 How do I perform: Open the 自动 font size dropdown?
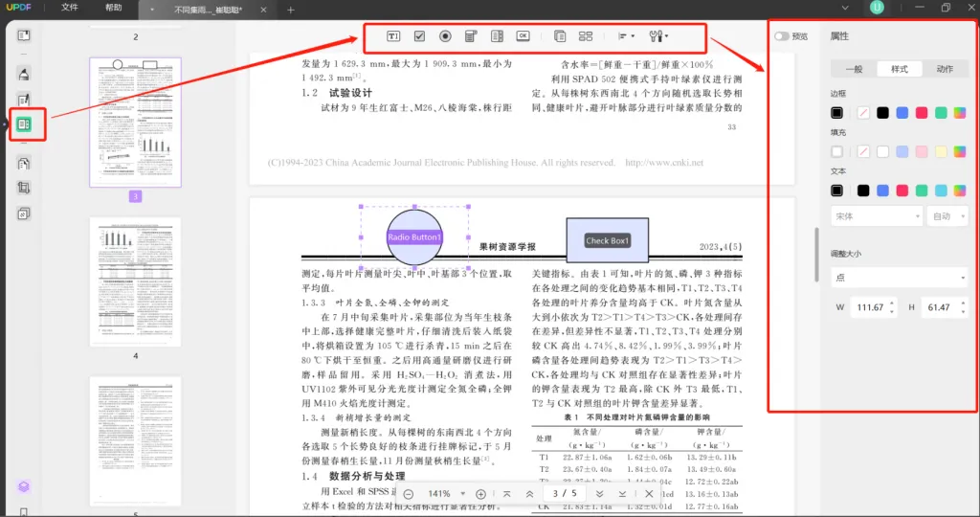click(x=948, y=216)
